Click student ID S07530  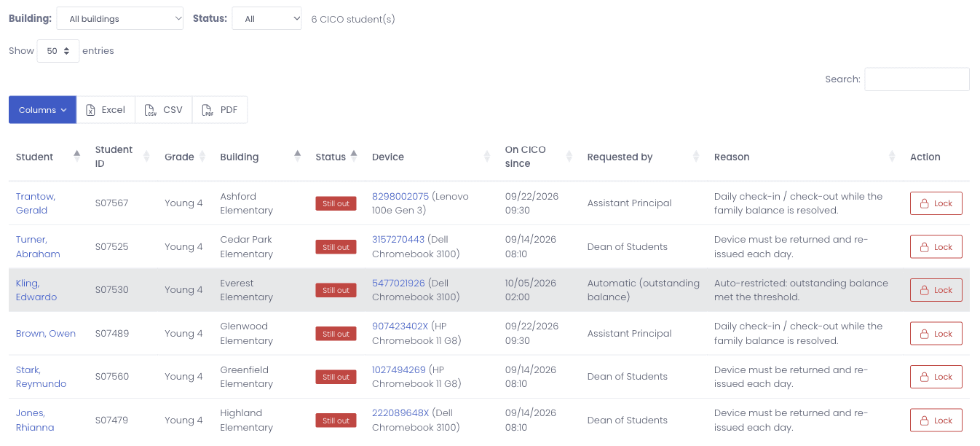(111, 290)
